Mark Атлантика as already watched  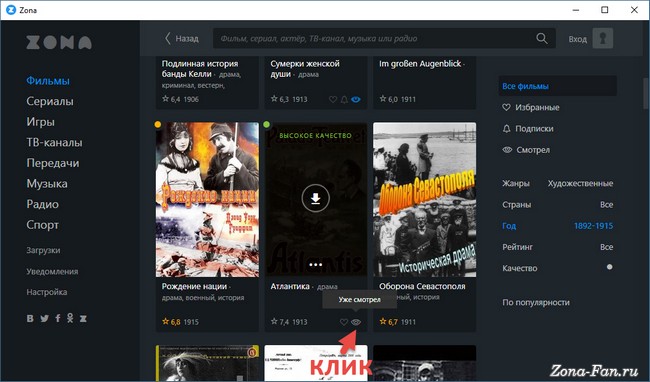[356, 322]
